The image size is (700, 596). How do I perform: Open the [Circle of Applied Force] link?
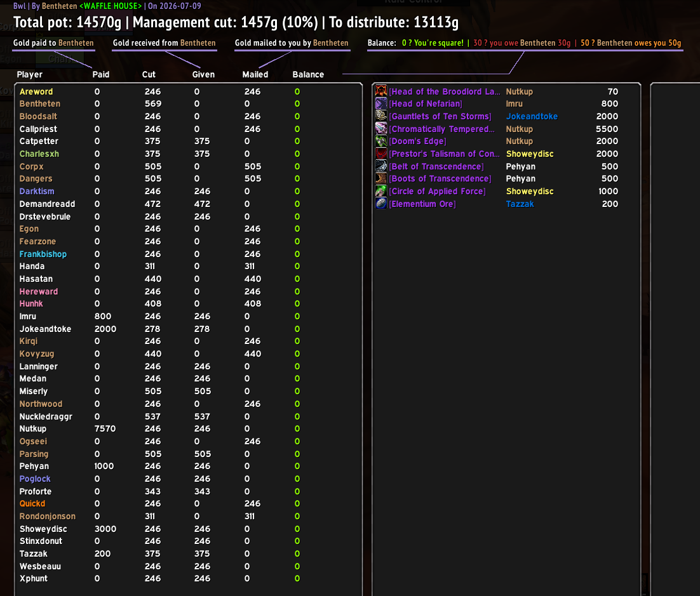(438, 192)
